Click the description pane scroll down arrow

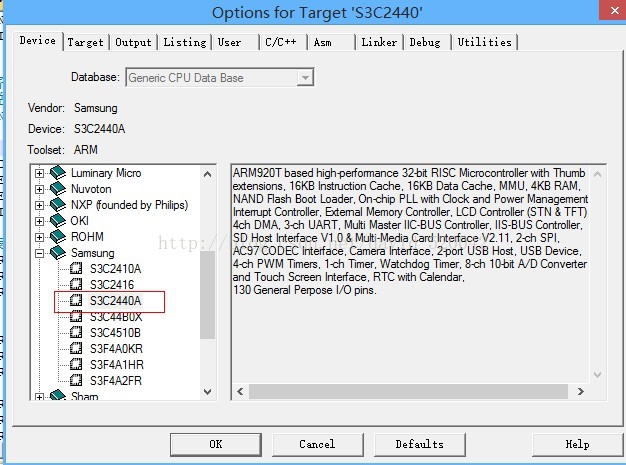(x=597, y=374)
